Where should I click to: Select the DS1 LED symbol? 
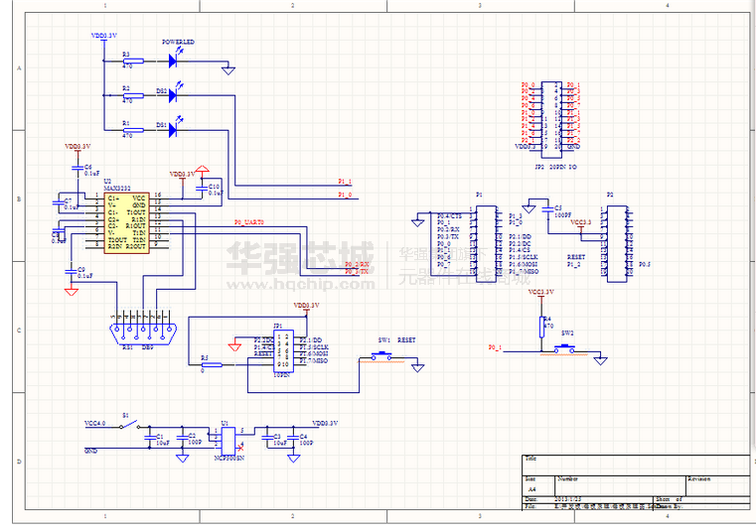174,129
